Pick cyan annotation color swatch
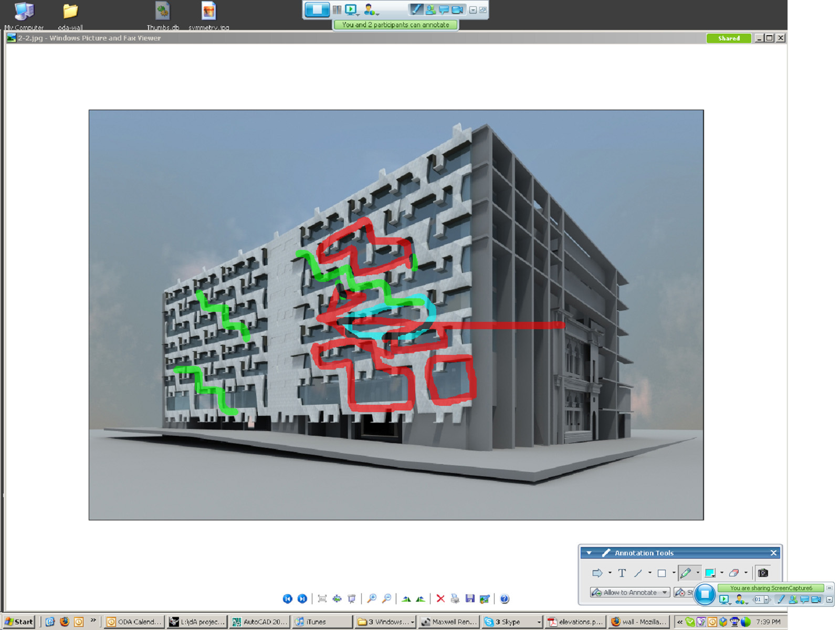The height and width of the screenshot is (630, 840). pyautogui.click(x=710, y=573)
